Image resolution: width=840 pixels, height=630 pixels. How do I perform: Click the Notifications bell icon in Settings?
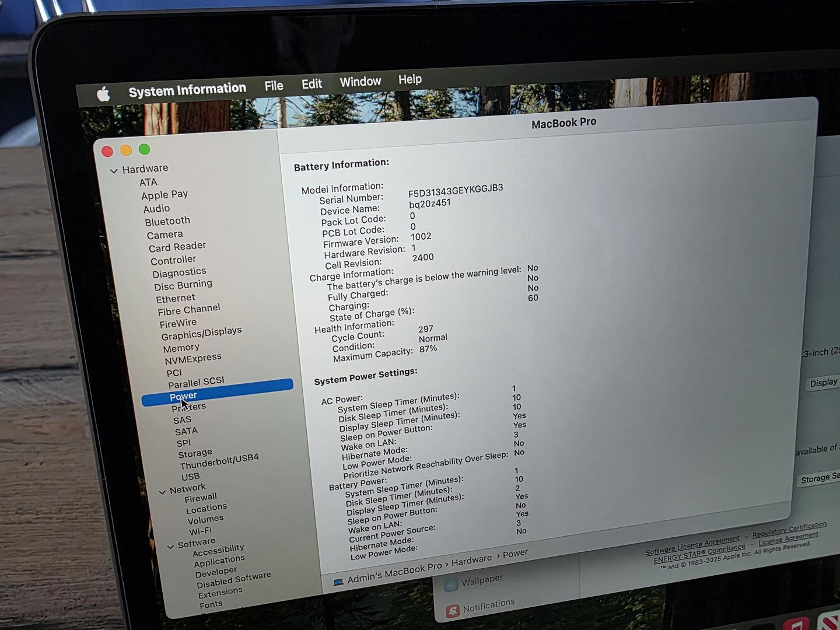(453, 611)
